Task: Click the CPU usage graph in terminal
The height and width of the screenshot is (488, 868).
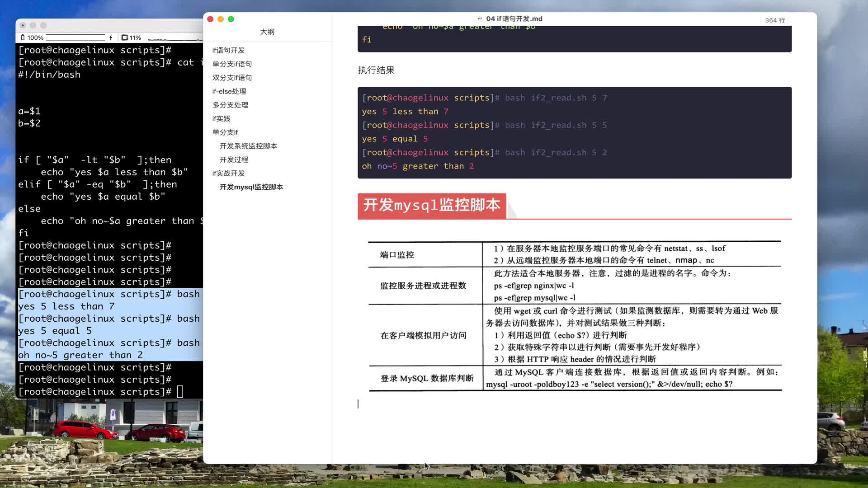Action: (x=175, y=38)
